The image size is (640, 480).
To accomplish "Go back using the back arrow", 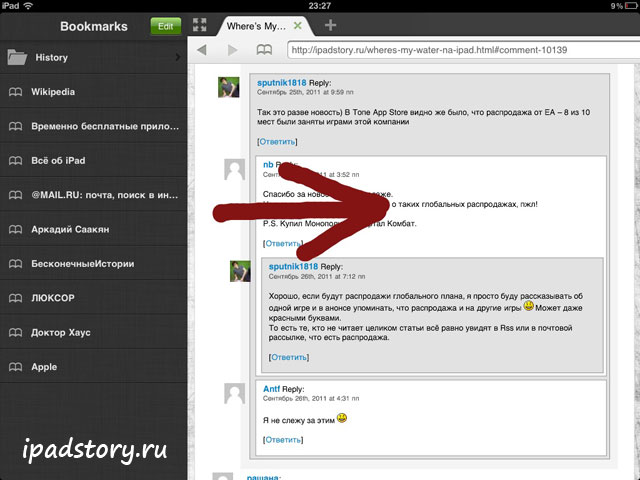I will click(x=204, y=49).
